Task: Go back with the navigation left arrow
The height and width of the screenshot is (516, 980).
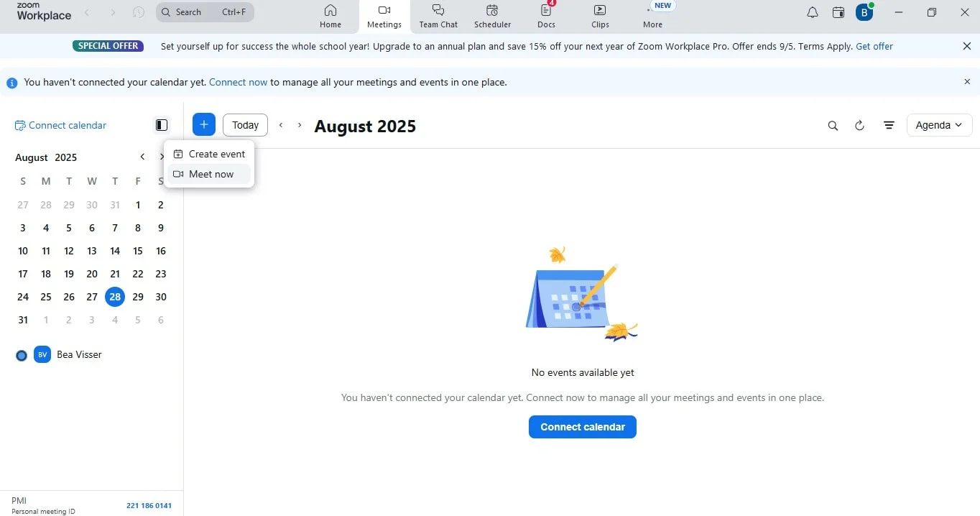Action: point(87,12)
